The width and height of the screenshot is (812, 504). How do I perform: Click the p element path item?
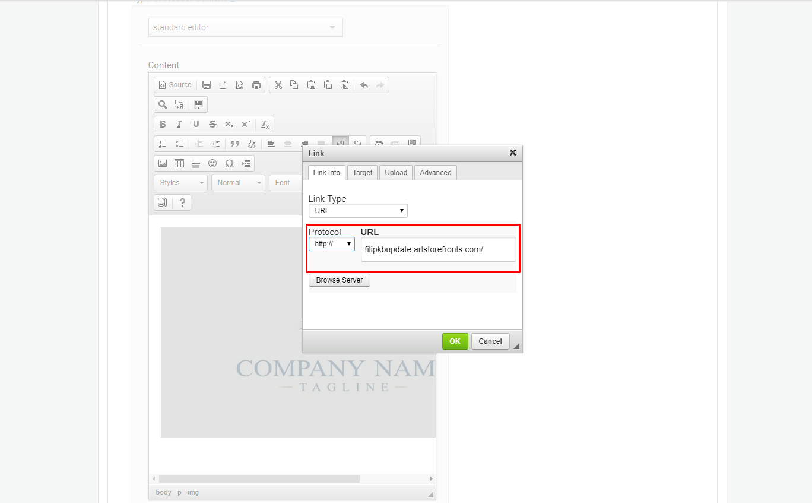[x=179, y=492]
